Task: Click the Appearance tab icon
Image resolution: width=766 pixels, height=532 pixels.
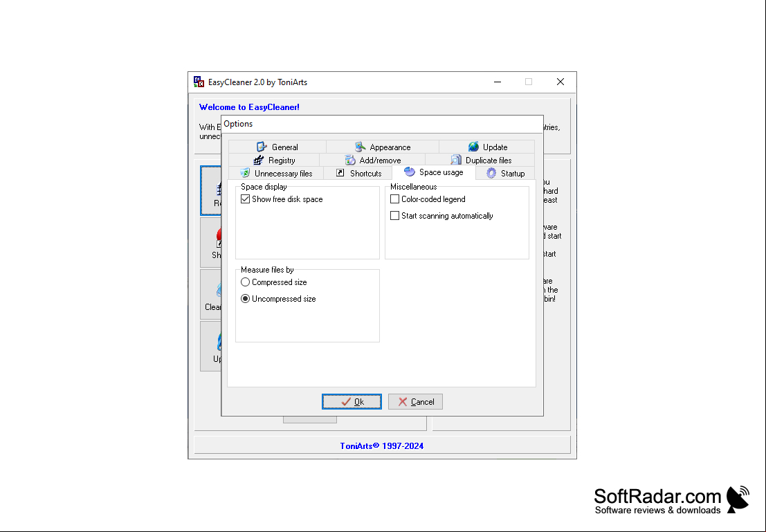Action: point(360,147)
